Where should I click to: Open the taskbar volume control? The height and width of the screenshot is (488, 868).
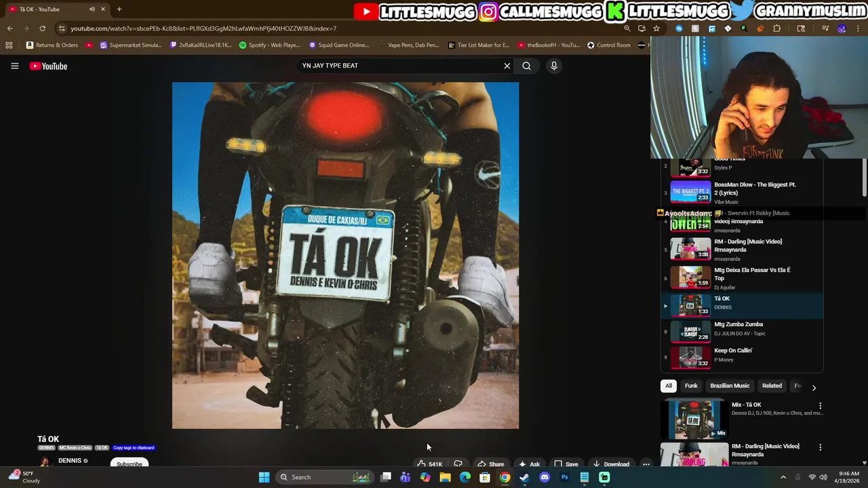point(823,477)
